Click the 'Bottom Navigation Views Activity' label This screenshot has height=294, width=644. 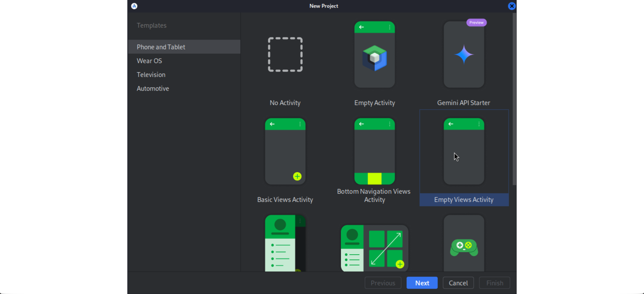[374, 195]
